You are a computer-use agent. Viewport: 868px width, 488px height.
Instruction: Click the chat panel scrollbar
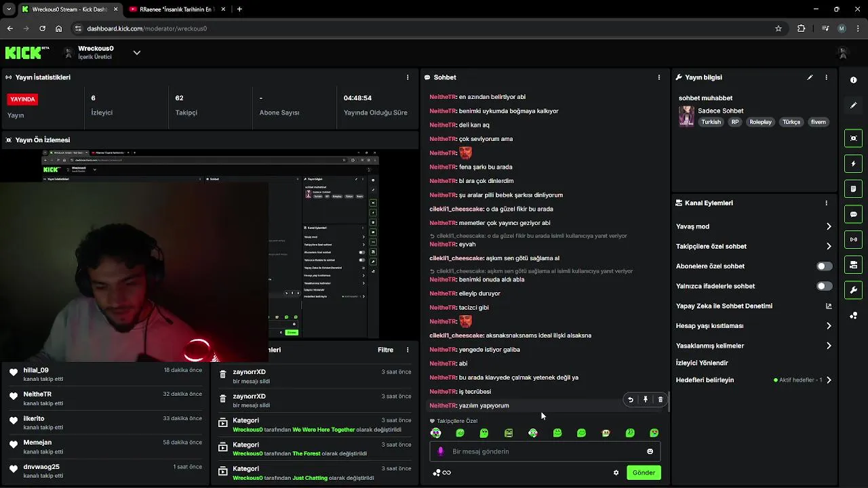coord(669,402)
